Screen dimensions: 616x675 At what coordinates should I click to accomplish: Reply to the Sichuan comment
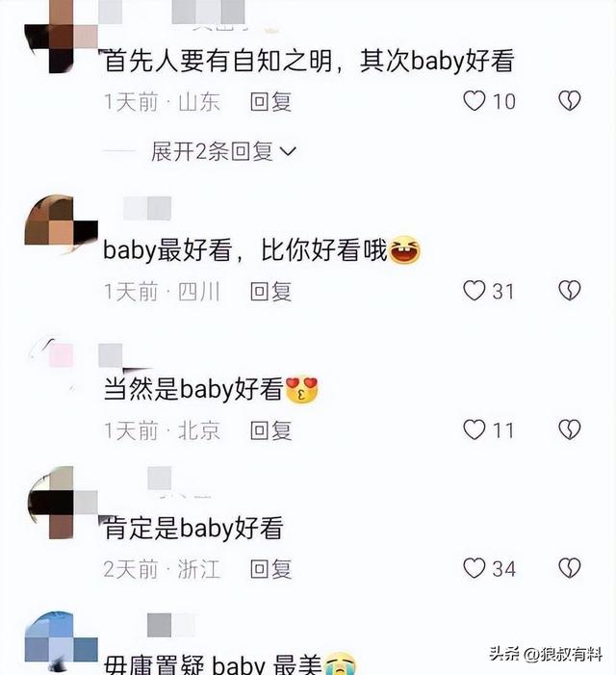[x=271, y=292]
